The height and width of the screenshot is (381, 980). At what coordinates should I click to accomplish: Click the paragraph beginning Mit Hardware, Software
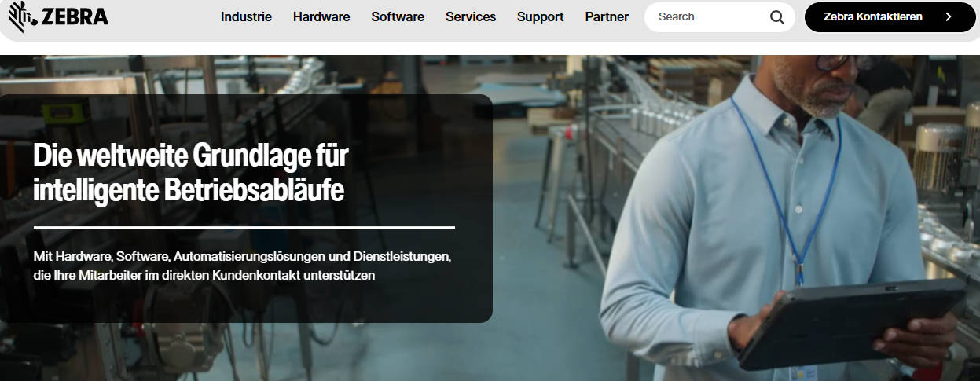(242, 266)
